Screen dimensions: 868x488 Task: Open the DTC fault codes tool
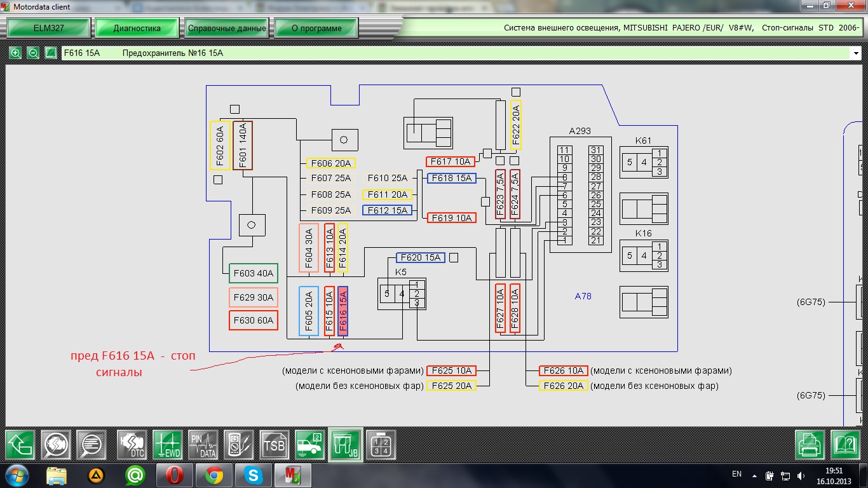click(132, 445)
